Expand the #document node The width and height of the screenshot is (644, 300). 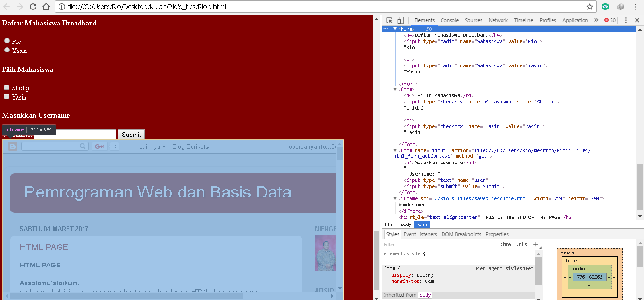(x=400, y=205)
